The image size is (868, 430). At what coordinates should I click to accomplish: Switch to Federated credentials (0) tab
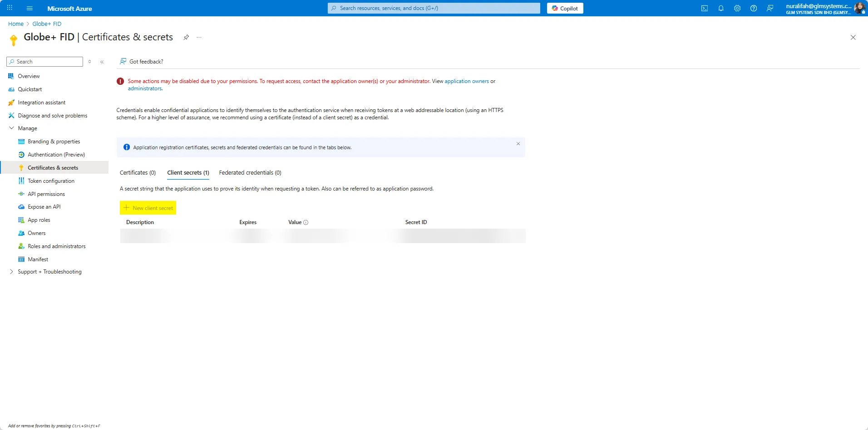[x=250, y=173]
